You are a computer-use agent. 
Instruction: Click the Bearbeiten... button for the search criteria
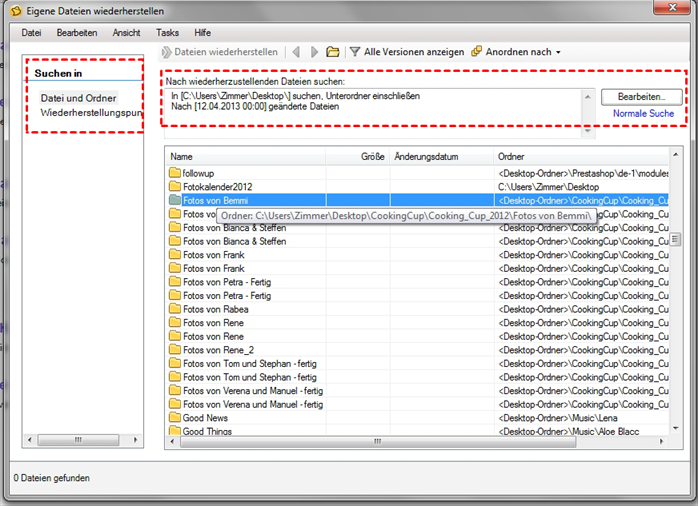641,97
